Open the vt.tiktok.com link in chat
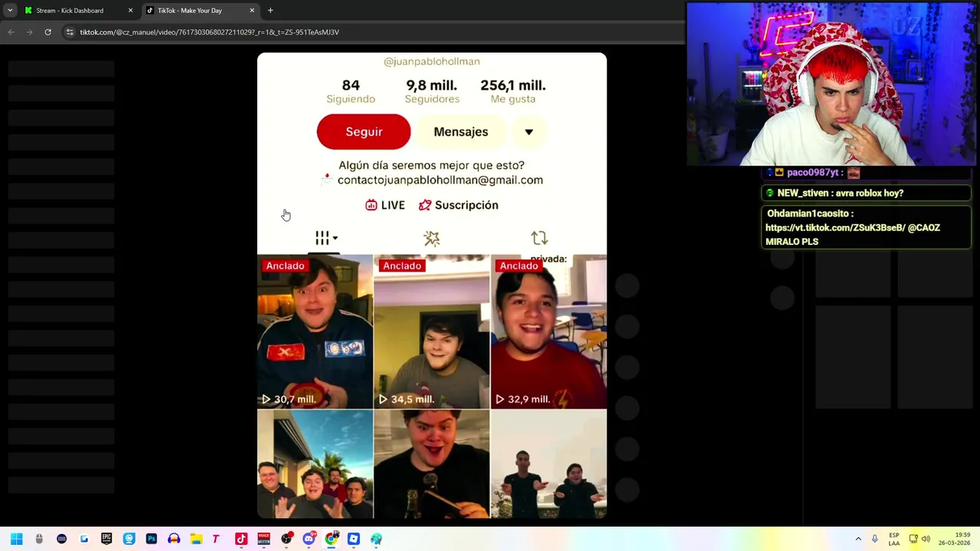Screen dimensions: 980x551 click(x=835, y=228)
